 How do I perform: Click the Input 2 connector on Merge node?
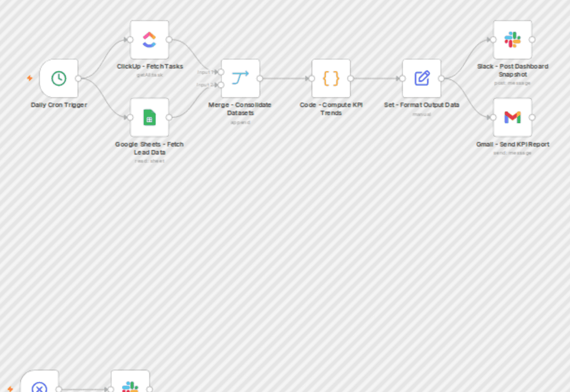221,85
